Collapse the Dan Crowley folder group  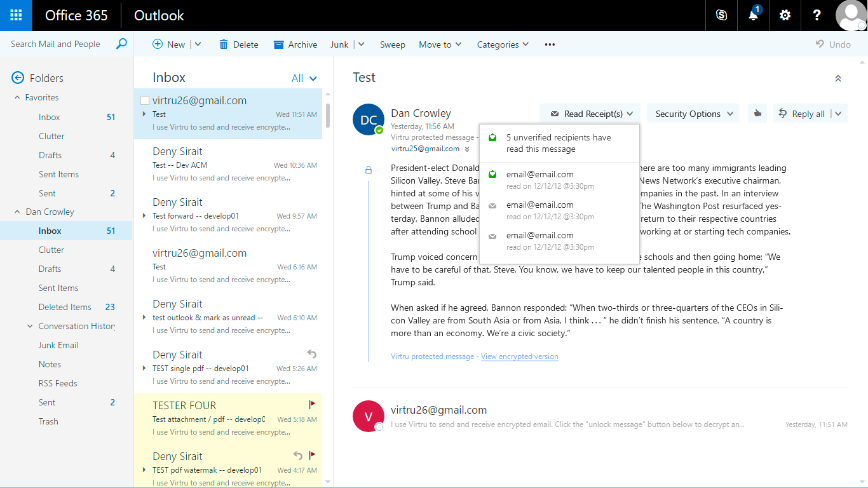point(17,212)
